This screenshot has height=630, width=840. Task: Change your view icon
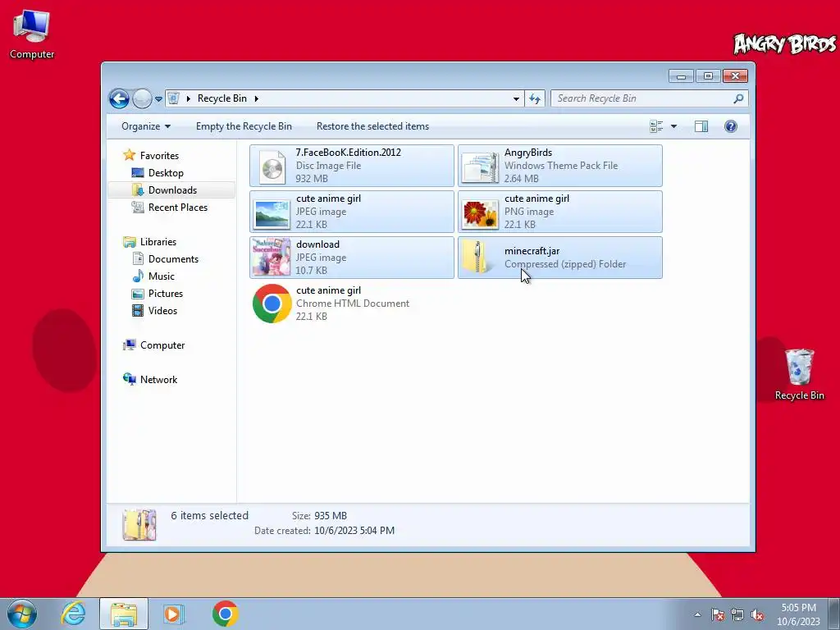tap(656, 126)
